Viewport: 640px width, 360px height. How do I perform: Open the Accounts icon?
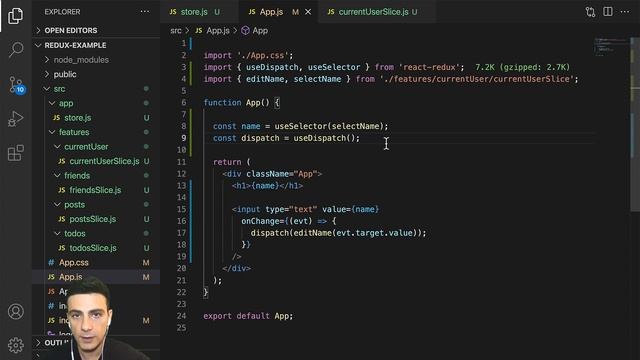(x=16, y=311)
